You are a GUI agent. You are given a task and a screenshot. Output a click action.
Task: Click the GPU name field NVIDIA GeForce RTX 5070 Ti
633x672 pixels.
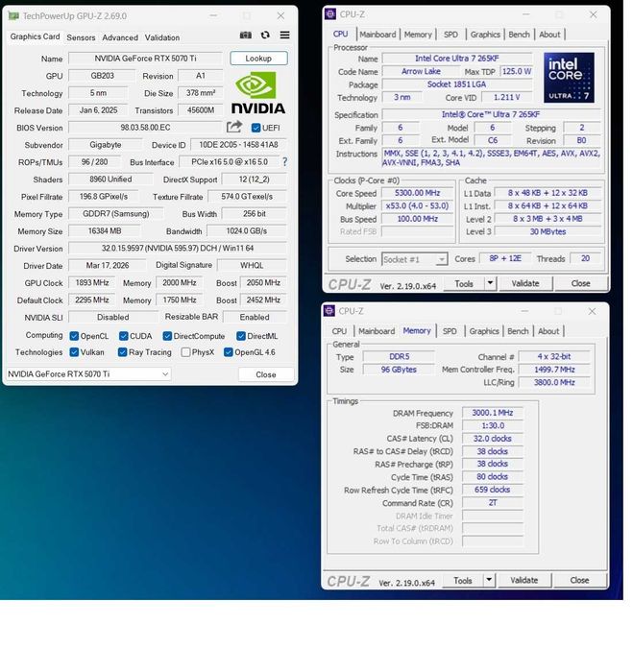pyautogui.click(x=145, y=59)
